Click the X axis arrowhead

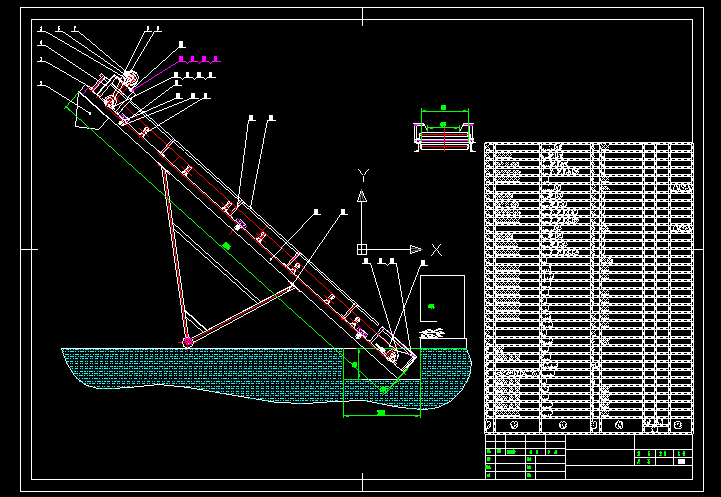415,249
